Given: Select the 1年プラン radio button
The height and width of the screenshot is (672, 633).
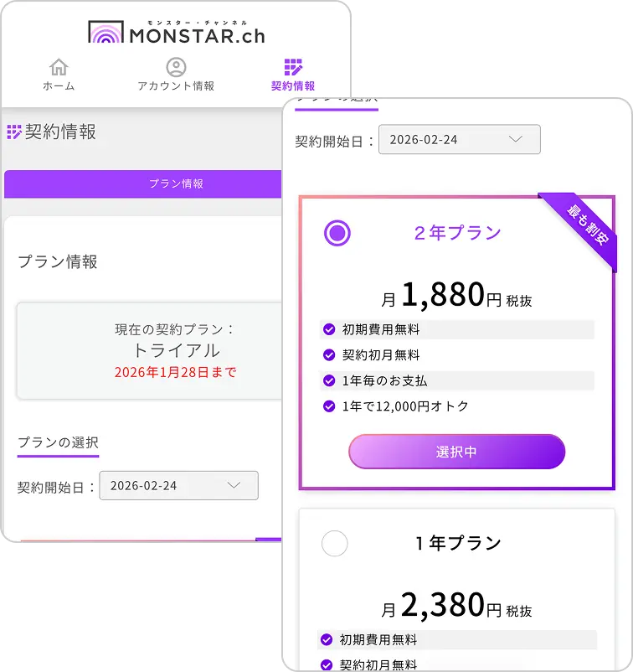Looking at the screenshot, I should [335, 544].
